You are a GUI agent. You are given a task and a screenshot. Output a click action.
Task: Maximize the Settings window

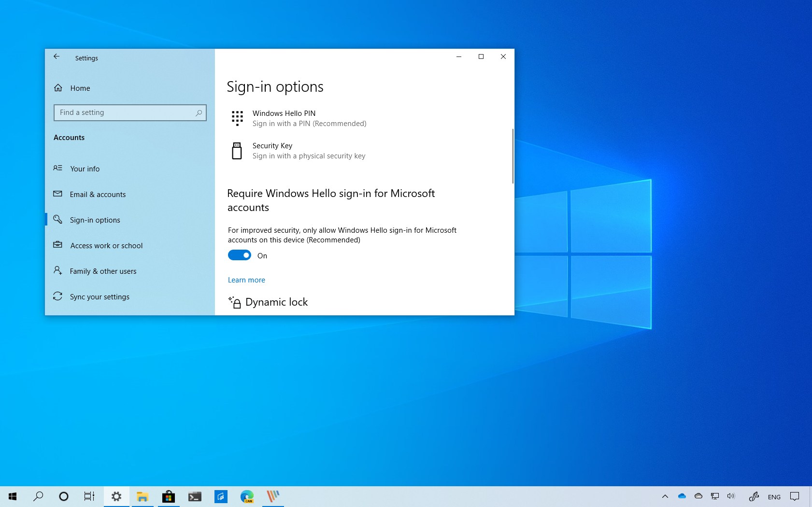[481, 56]
